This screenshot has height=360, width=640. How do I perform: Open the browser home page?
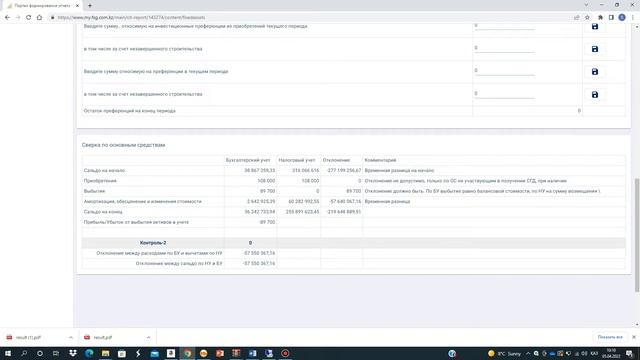(x=39, y=18)
